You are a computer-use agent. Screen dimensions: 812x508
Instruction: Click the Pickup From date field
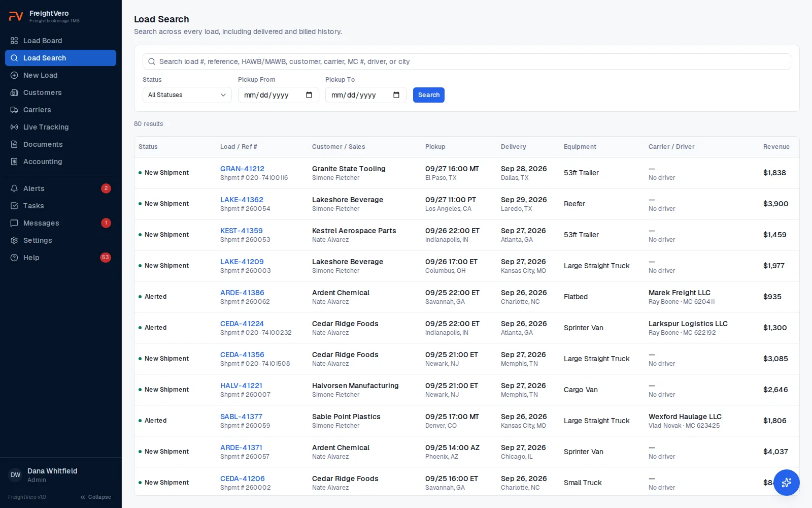(279, 95)
